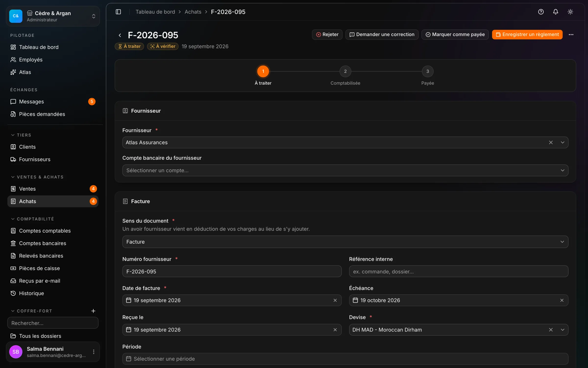The image size is (588, 368).
Task: Click Enregistrer un règlement button
Action: coord(527,35)
